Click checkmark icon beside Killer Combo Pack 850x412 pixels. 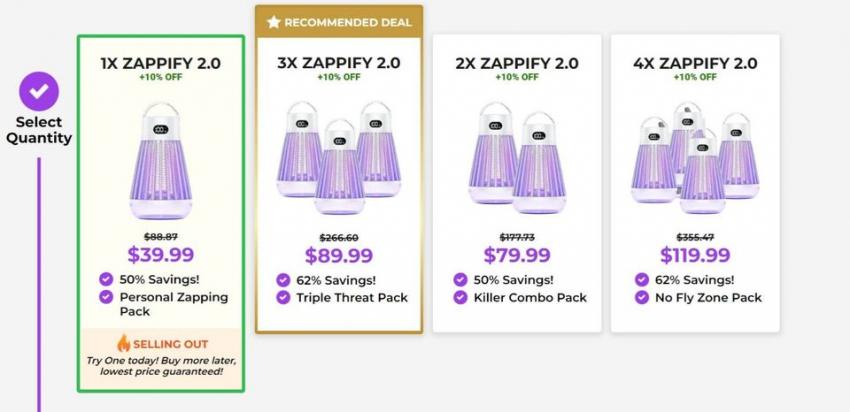(x=460, y=297)
